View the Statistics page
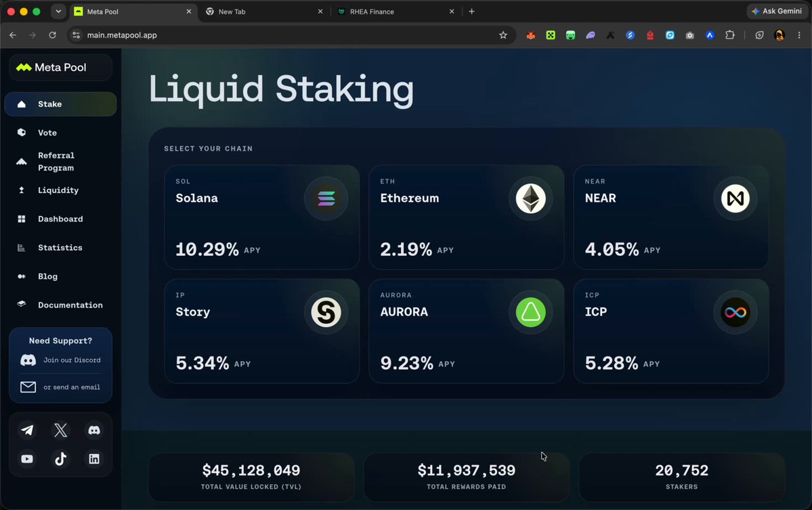This screenshot has height=510, width=812. coord(60,247)
